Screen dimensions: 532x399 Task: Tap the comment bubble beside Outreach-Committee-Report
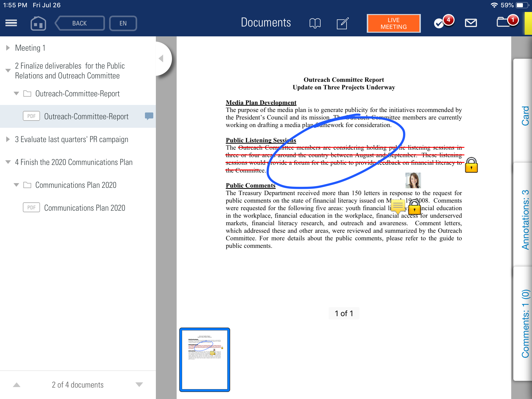tap(149, 116)
